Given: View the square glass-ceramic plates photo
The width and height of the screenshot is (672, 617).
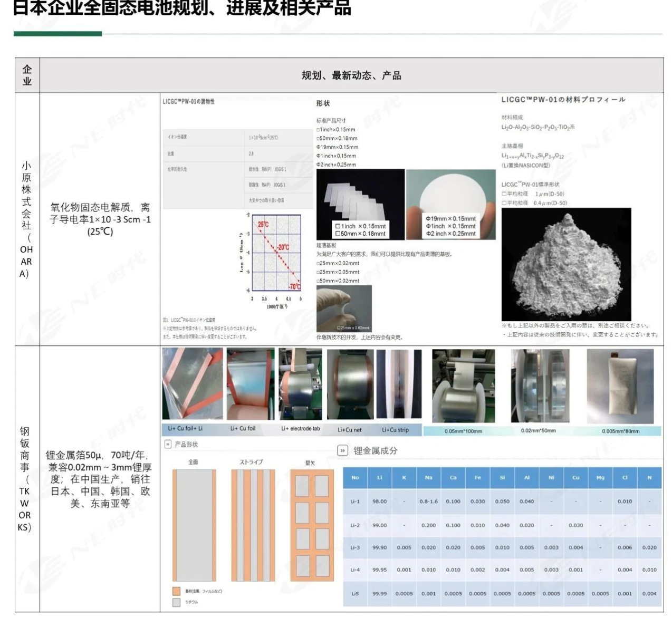Looking at the screenshot, I should click(360, 205).
